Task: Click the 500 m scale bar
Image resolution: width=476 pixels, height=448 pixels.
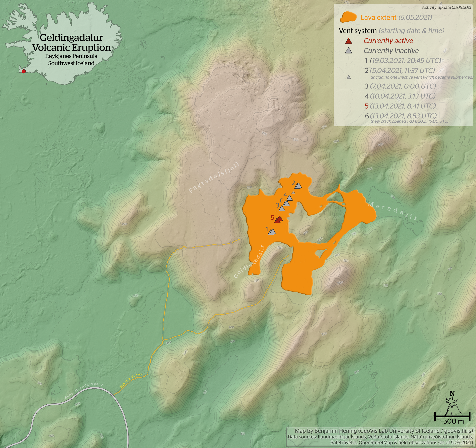Action: (452, 417)
